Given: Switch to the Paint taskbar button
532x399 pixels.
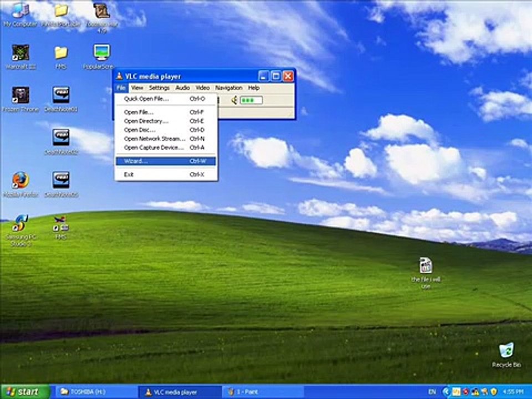Looking at the screenshot, I should click(x=263, y=392).
